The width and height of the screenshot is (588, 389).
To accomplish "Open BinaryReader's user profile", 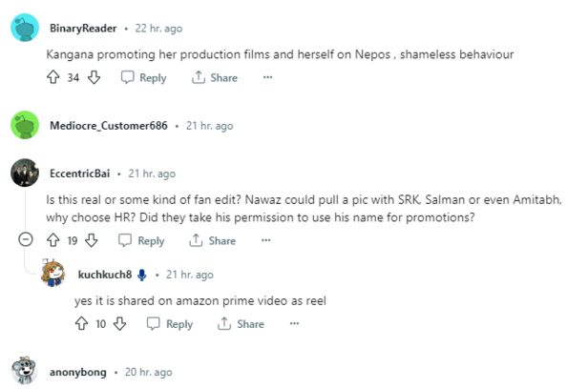I will [82, 28].
